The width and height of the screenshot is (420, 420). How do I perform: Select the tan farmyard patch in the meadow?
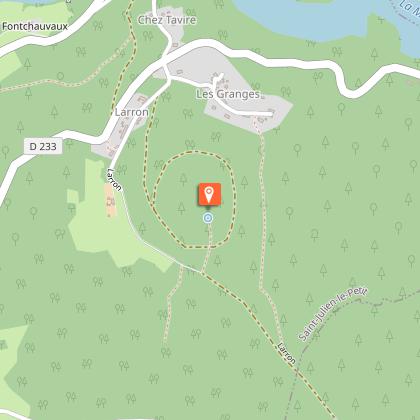[110, 200]
